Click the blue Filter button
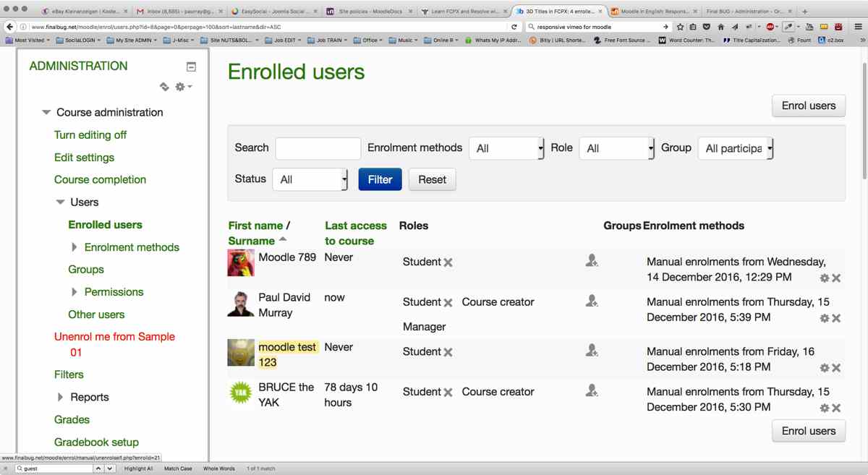 point(380,179)
